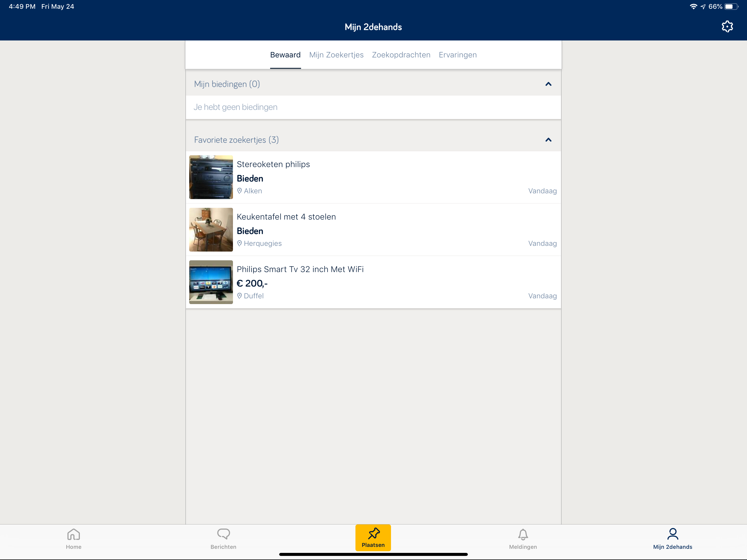Tap location pin icon next to Alken
The width and height of the screenshot is (747, 560).
[x=240, y=191]
